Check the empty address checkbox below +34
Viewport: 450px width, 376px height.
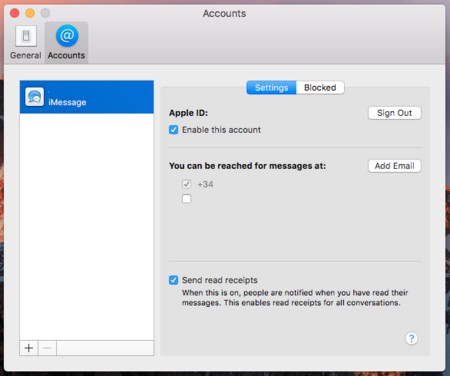[x=187, y=199]
